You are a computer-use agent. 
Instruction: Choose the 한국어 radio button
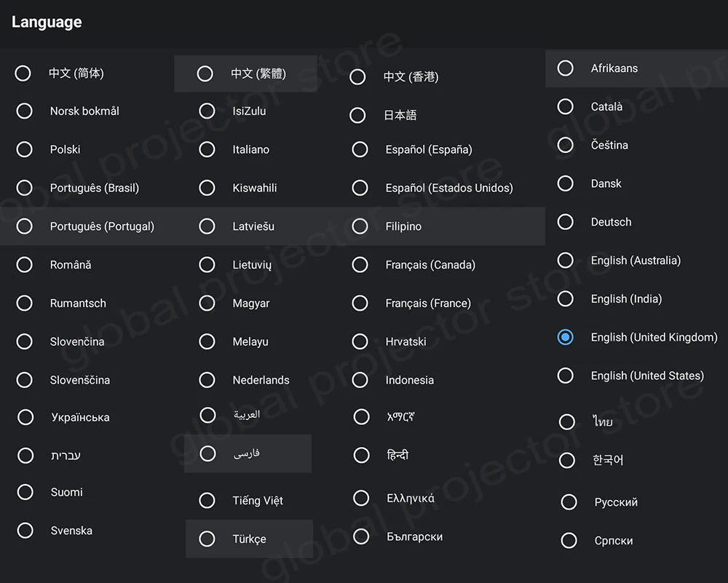click(567, 460)
